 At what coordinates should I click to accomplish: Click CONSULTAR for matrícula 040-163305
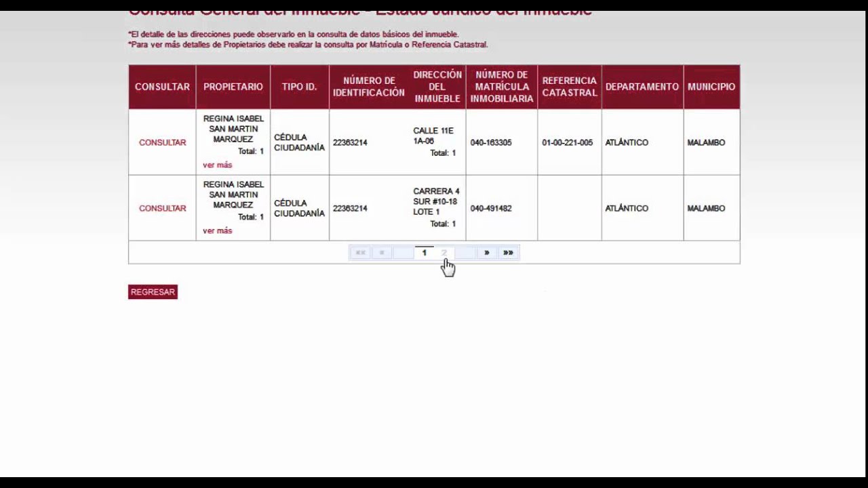162,142
